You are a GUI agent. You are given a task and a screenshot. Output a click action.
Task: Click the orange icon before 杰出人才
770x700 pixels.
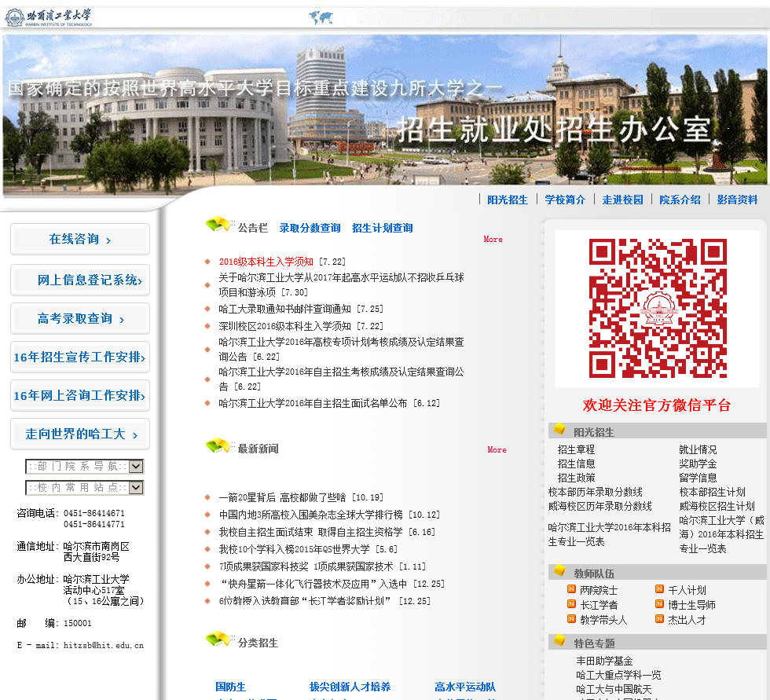coord(659,619)
